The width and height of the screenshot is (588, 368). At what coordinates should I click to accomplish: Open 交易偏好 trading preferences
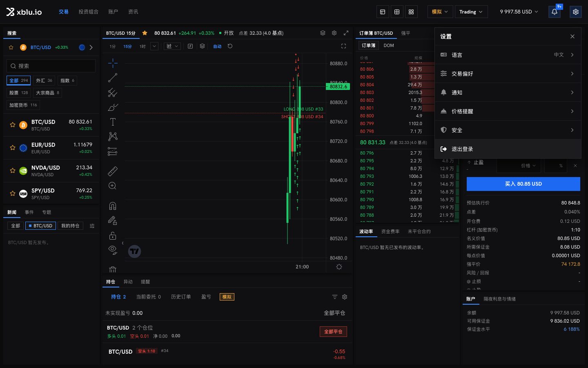[x=508, y=74]
